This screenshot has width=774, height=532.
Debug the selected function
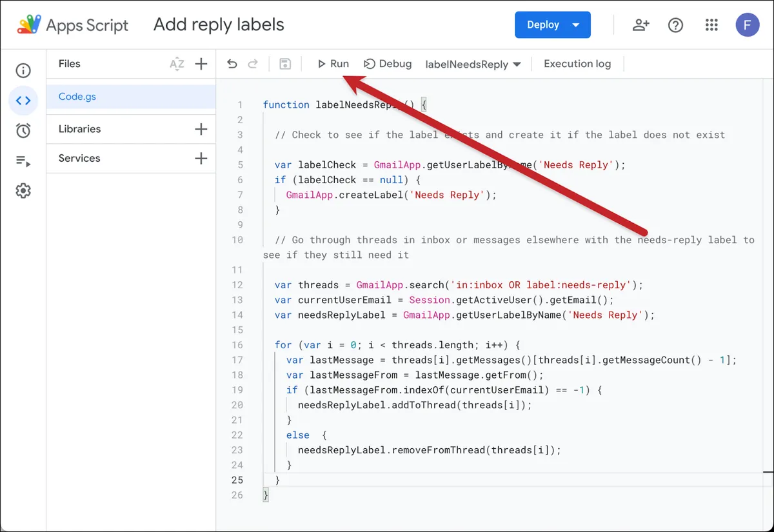point(388,64)
